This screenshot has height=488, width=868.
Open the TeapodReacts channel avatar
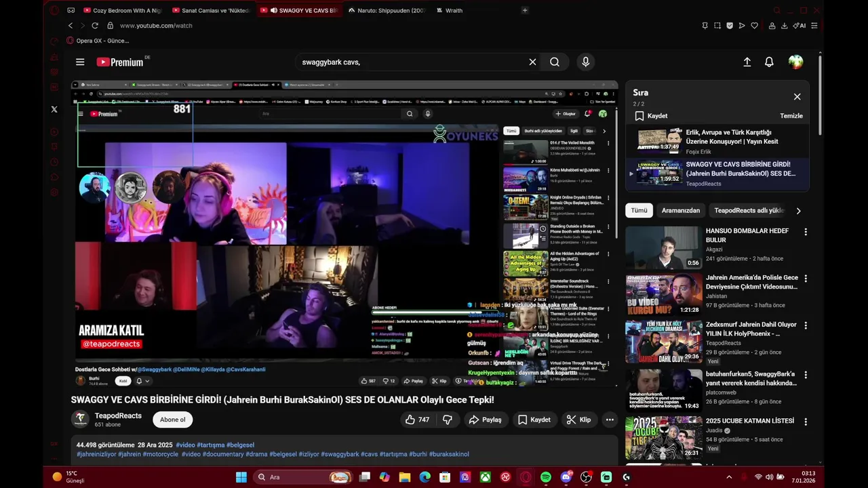point(80,419)
